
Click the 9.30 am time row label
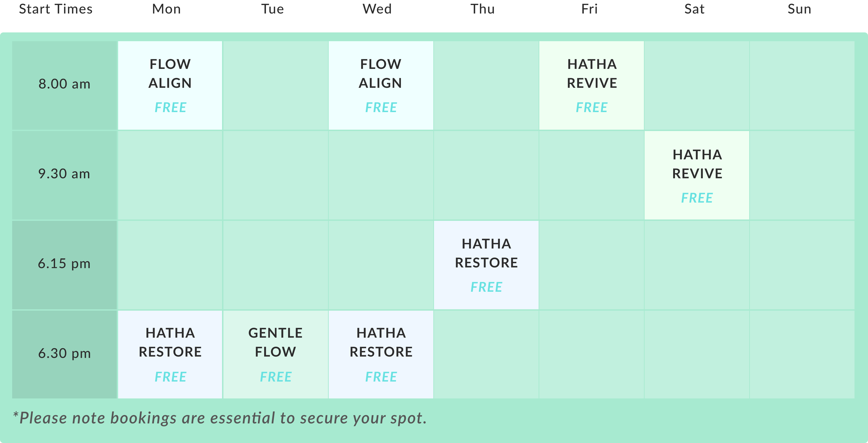coord(64,174)
